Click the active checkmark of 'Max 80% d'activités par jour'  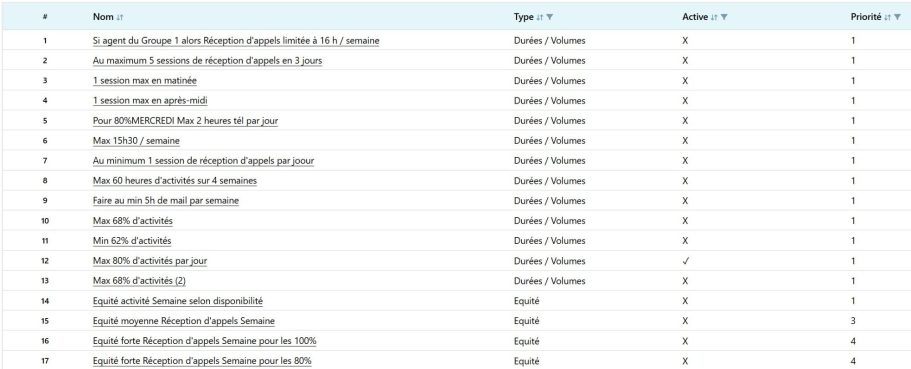tap(686, 261)
